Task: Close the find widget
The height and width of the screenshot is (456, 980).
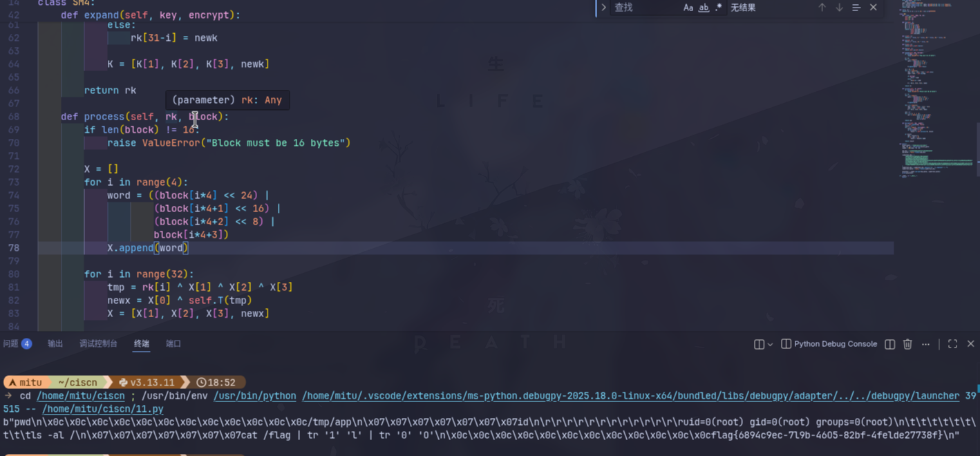Action: coord(874,8)
